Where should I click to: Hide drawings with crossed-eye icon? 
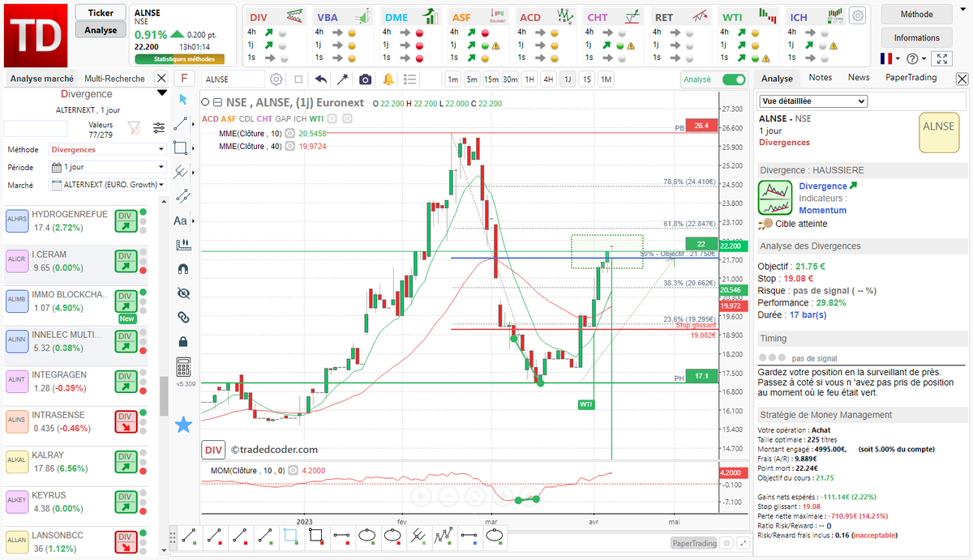pyautogui.click(x=183, y=293)
